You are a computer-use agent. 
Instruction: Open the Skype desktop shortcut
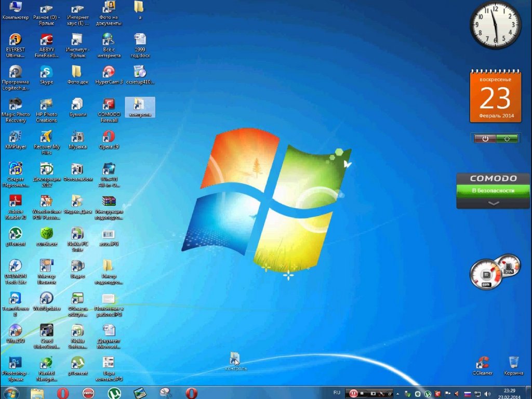pos(46,75)
